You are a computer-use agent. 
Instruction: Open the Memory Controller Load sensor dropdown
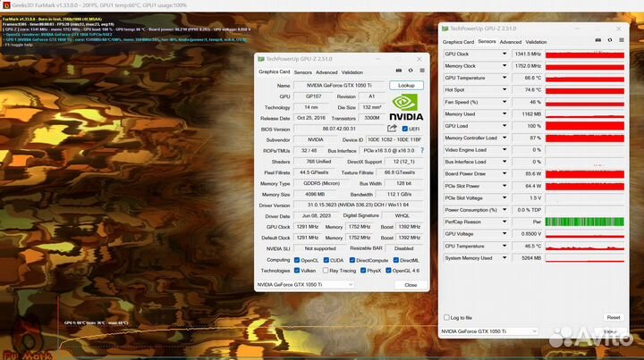(504, 138)
